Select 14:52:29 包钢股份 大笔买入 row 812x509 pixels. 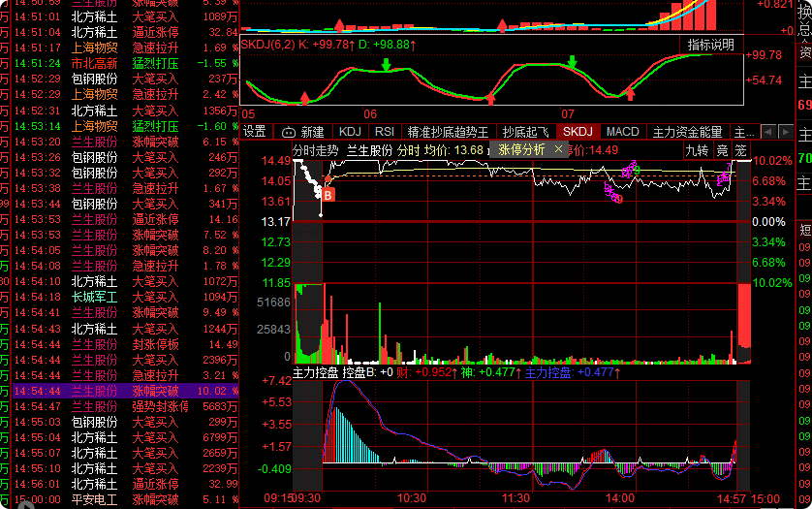click(126, 79)
